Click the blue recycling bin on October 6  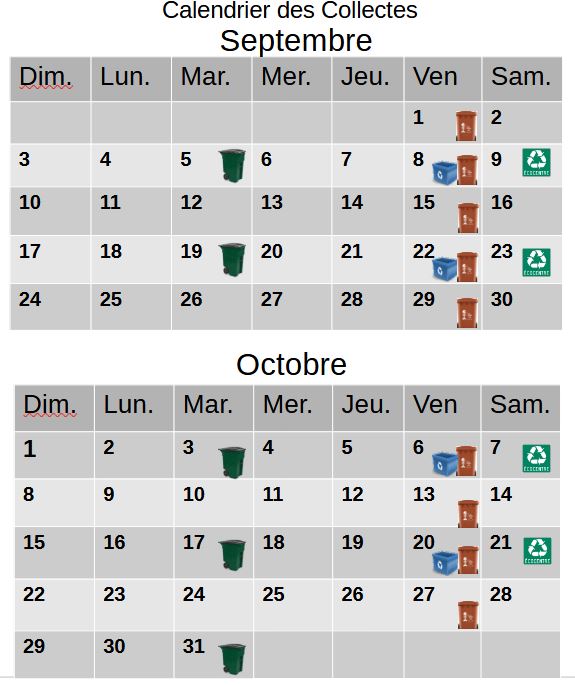pos(445,464)
